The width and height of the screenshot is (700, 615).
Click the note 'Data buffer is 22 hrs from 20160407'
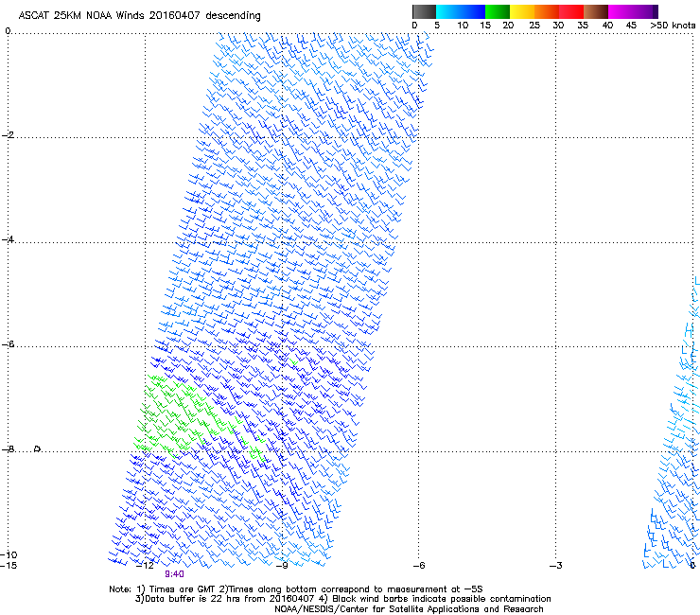(x=230, y=599)
